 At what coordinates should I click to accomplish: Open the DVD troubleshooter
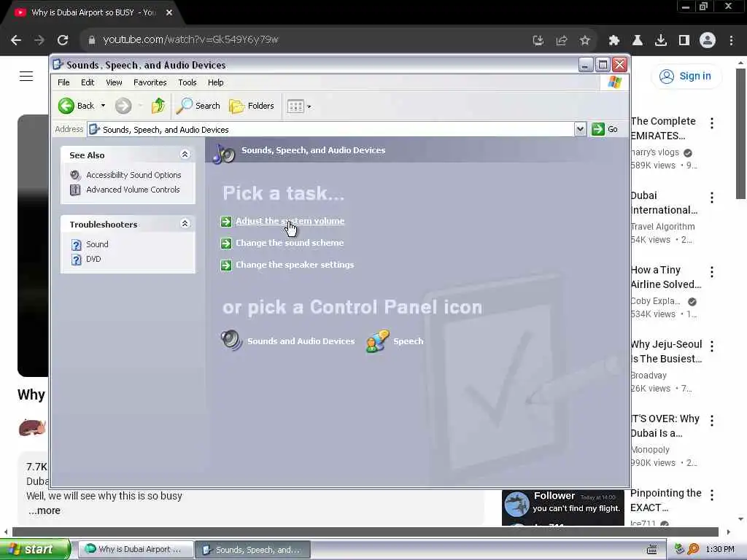[93, 259]
